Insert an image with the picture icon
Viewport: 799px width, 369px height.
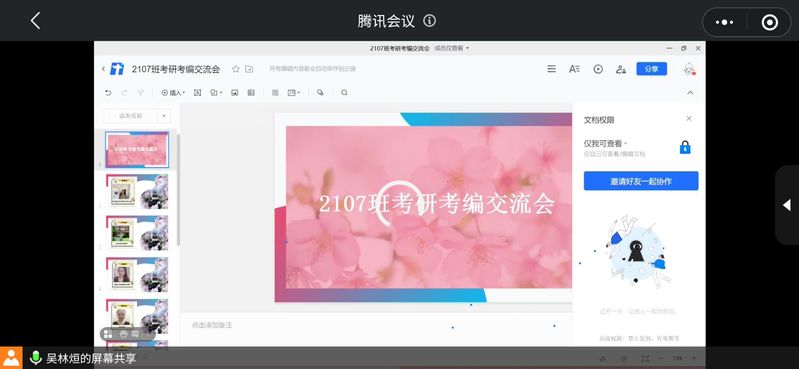(x=234, y=93)
